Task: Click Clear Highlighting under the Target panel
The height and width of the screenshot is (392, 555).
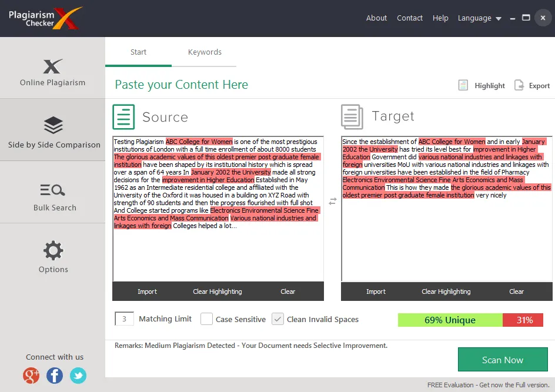Action: [x=446, y=292]
